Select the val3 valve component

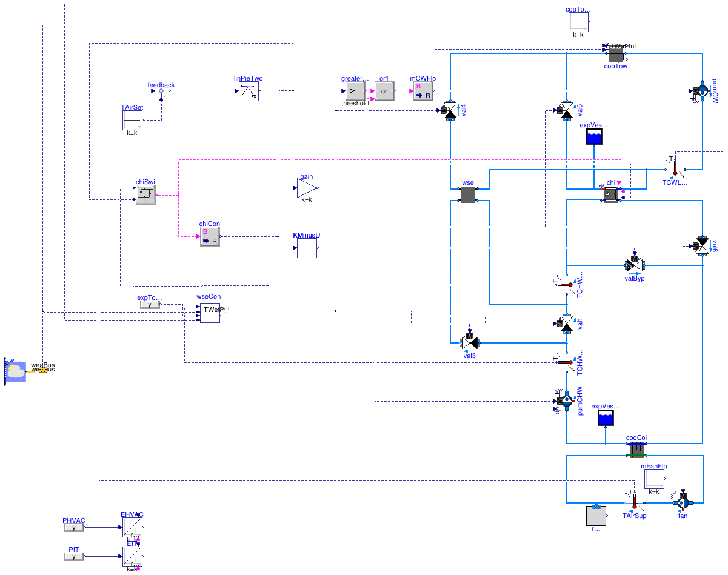[469, 342]
